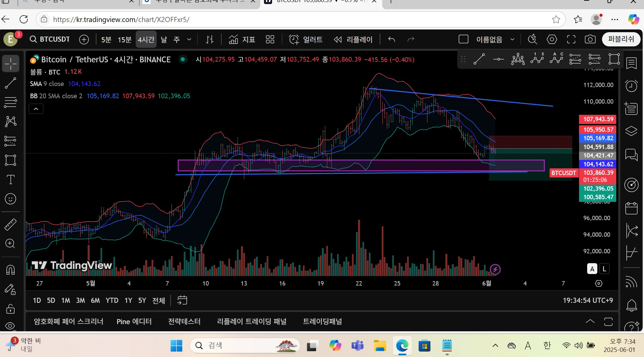
Task: Lock all drawing tools
Action: [10, 309]
